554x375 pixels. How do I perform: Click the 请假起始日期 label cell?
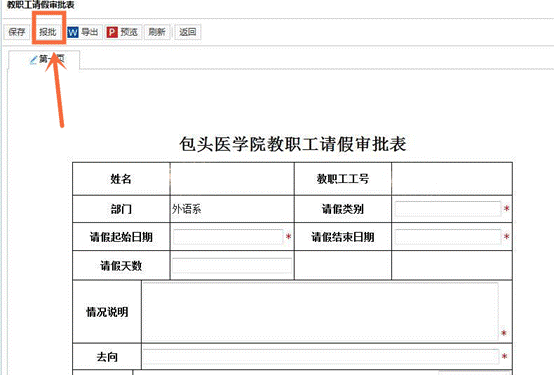(x=121, y=237)
